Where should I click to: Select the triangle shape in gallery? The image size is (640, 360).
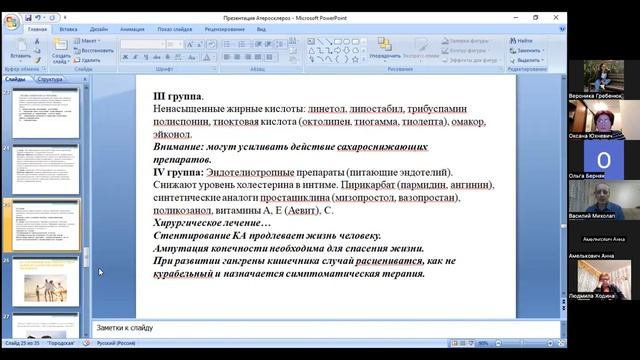(311, 51)
